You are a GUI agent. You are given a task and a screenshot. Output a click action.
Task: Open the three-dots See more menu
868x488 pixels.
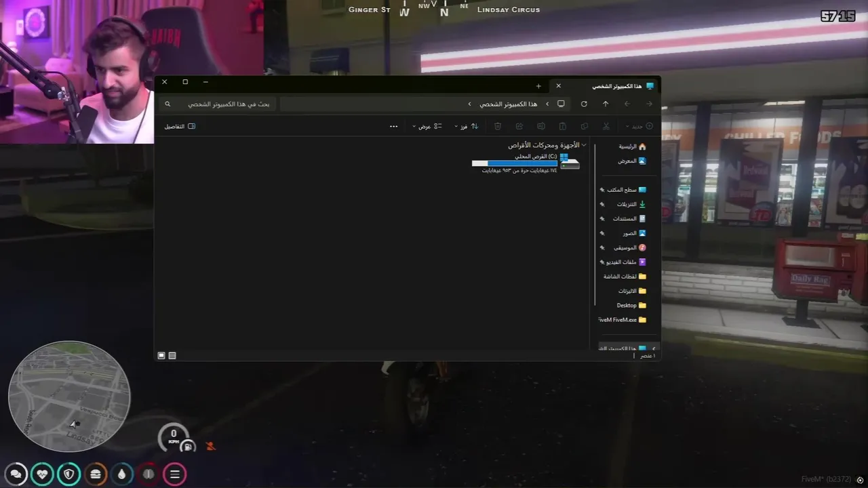[393, 126]
